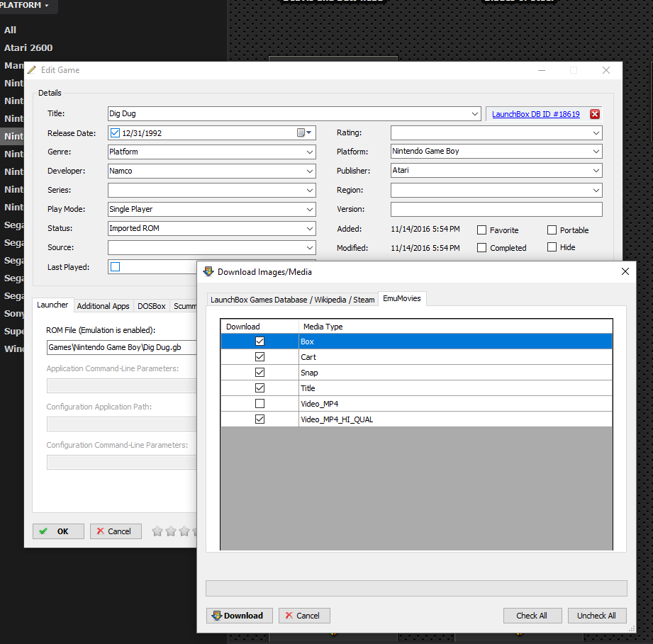Click Check All button
This screenshot has width=653, height=644.
(x=532, y=616)
